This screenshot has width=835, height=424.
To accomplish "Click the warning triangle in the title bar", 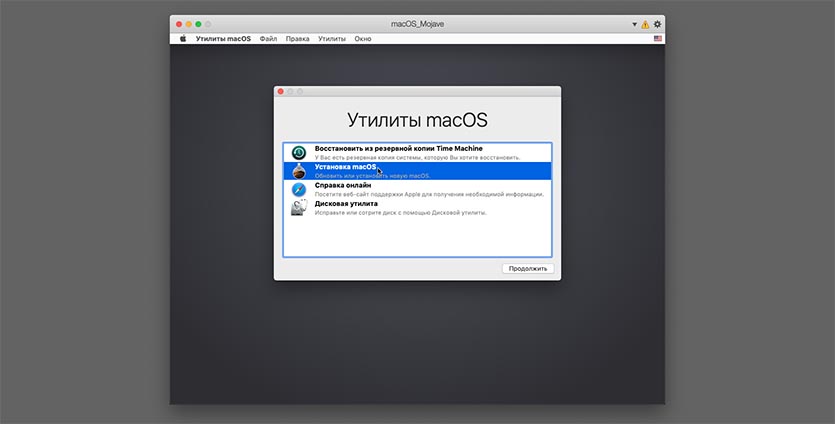I will click(x=645, y=25).
